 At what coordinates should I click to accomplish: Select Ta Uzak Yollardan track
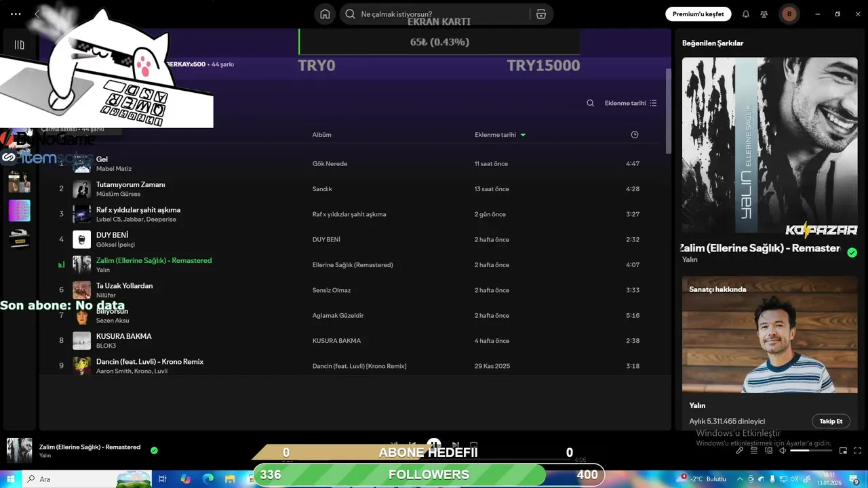tap(124, 285)
